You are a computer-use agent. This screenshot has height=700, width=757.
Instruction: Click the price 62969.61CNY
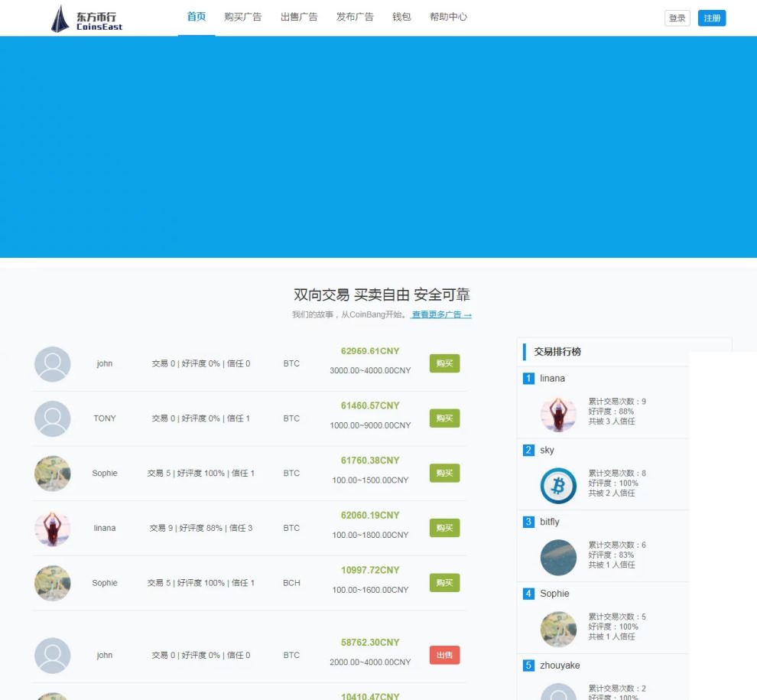pyautogui.click(x=370, y=351)
